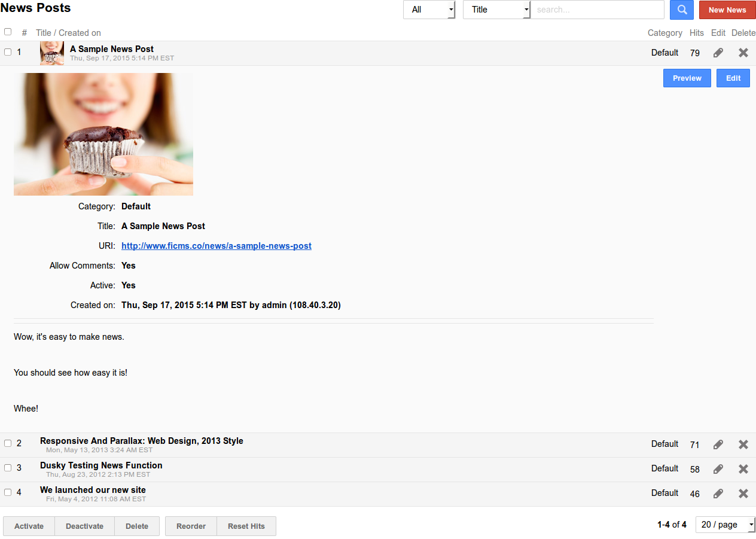Delete A Sample News Post using X icon
Screen dimensions: 756x539
pos(743,53)
